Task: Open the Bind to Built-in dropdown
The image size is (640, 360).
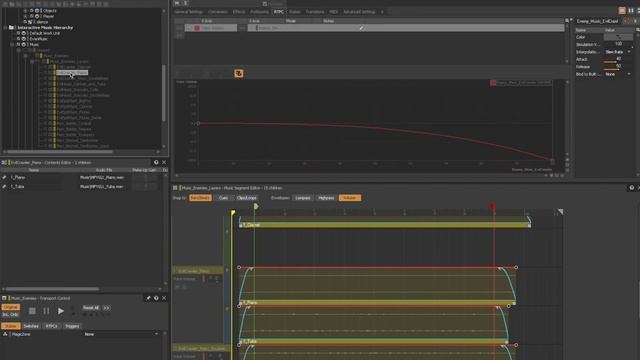Action: [x=618, y=74]
